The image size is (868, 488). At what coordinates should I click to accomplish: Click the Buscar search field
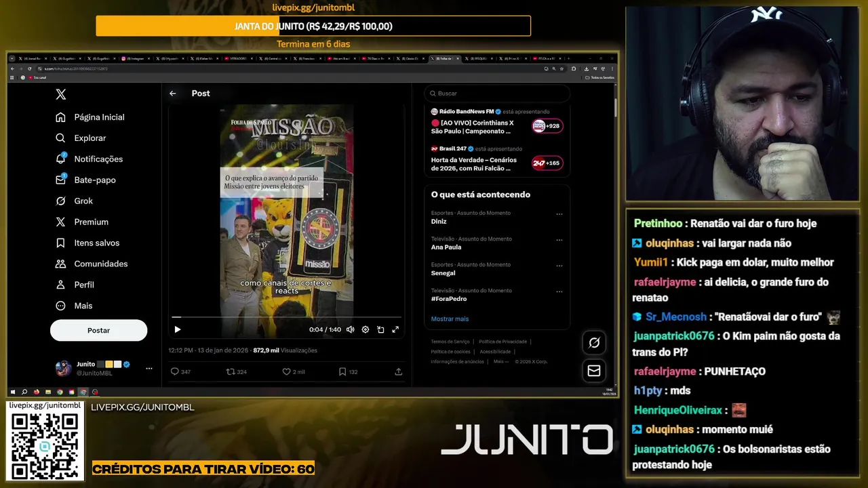[x=497, y=94]
